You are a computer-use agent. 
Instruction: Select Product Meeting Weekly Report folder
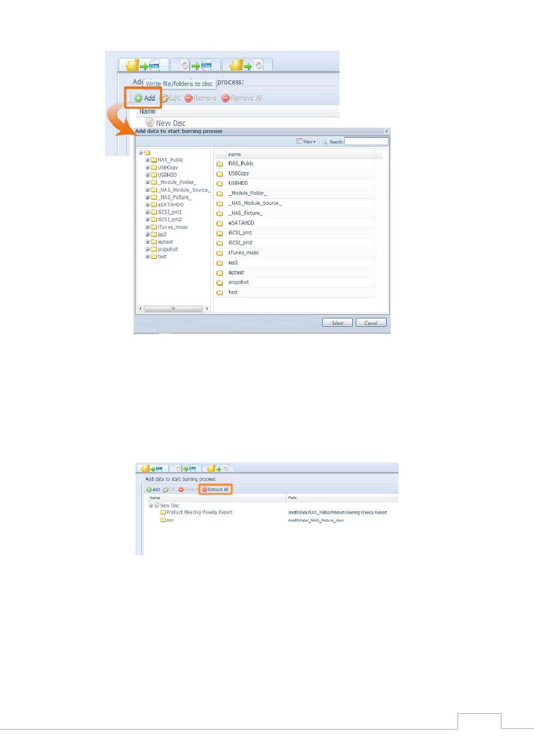(x=196, y=512)
